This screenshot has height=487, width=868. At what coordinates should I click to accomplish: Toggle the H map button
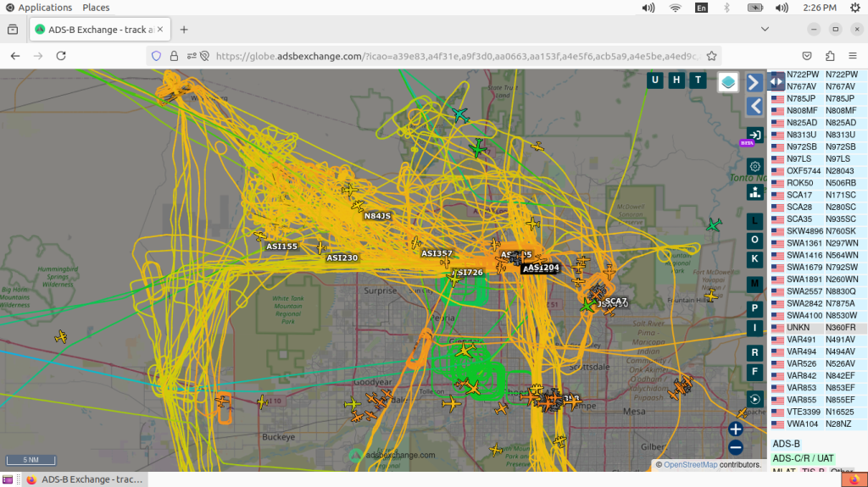tap(676, 80)
